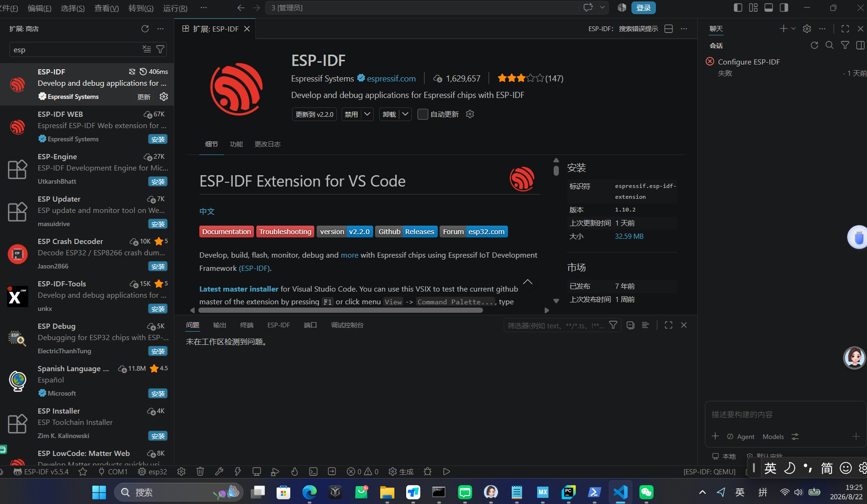Click the 更新到 v2.2.0 button
This screenshot has height=504, width=867.
coord(314,114)
